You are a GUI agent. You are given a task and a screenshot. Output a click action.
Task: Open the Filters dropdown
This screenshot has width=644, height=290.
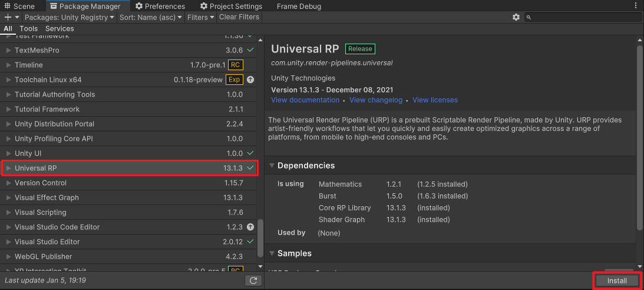tap(201, 17)
